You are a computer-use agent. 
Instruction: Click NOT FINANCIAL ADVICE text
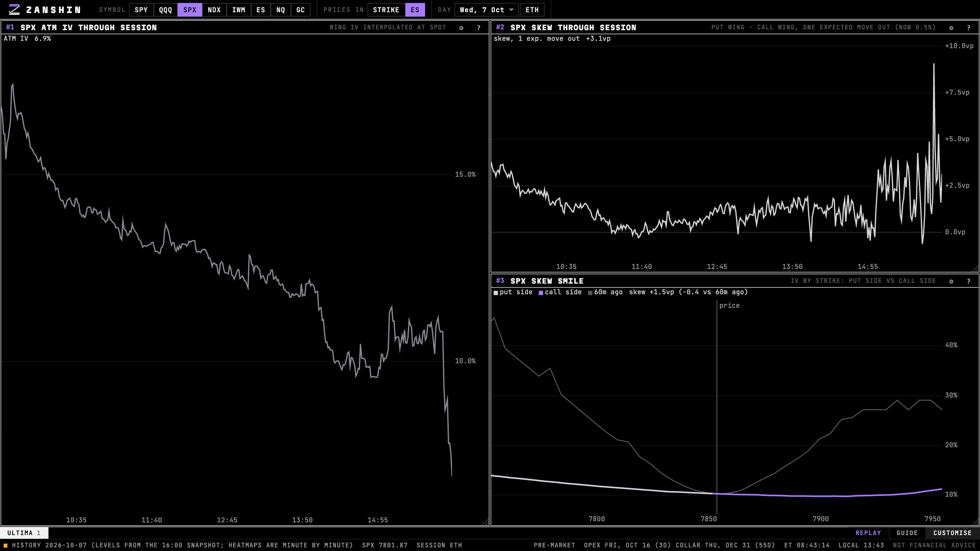pyautogui.click(x=934, y=545)
